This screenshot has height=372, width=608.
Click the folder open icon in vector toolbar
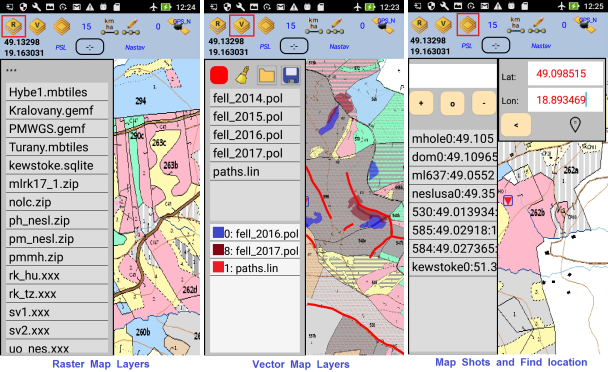click(267, 75)
